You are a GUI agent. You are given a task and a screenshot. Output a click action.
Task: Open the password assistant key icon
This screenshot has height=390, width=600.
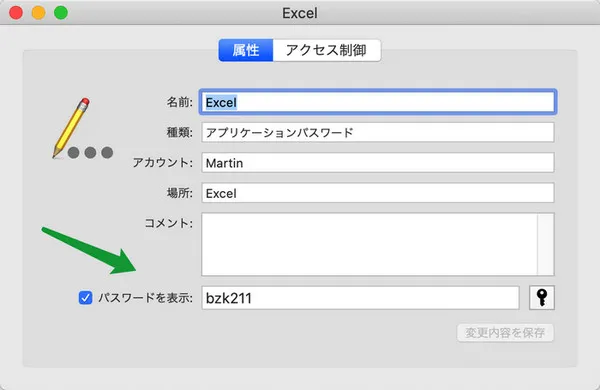541,297
